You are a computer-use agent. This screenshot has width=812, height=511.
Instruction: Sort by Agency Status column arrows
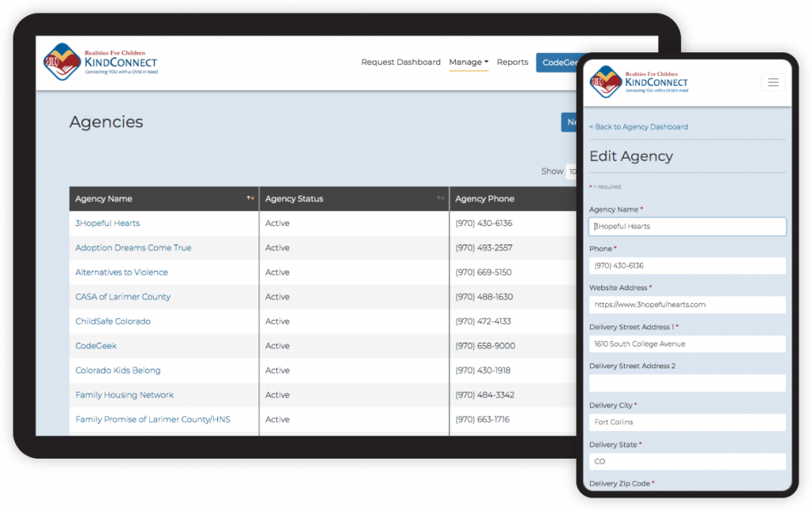[441, 198]
